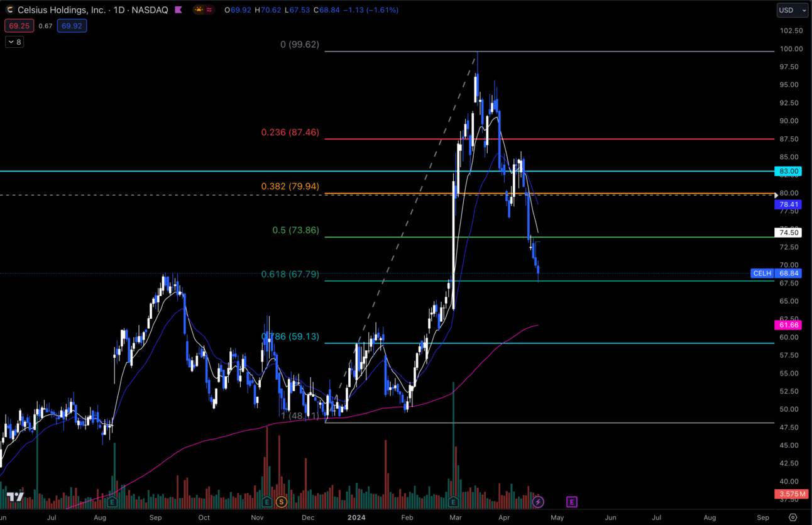This screenshot has width=812, height=525.
Task: Click 95.00 on the price axis
Action: [791, 85]
